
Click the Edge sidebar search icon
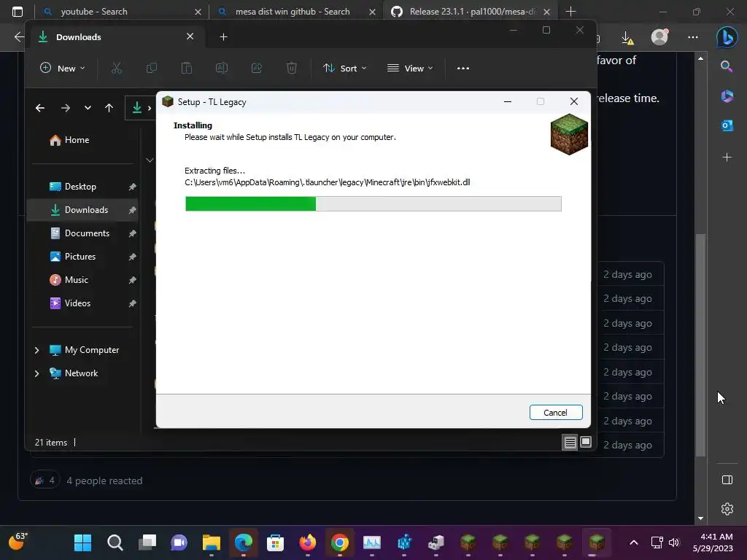tap(727, 66)
